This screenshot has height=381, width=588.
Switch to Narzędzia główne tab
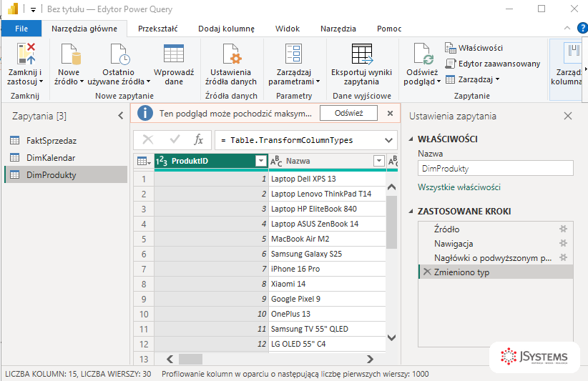tap(84, 29)
